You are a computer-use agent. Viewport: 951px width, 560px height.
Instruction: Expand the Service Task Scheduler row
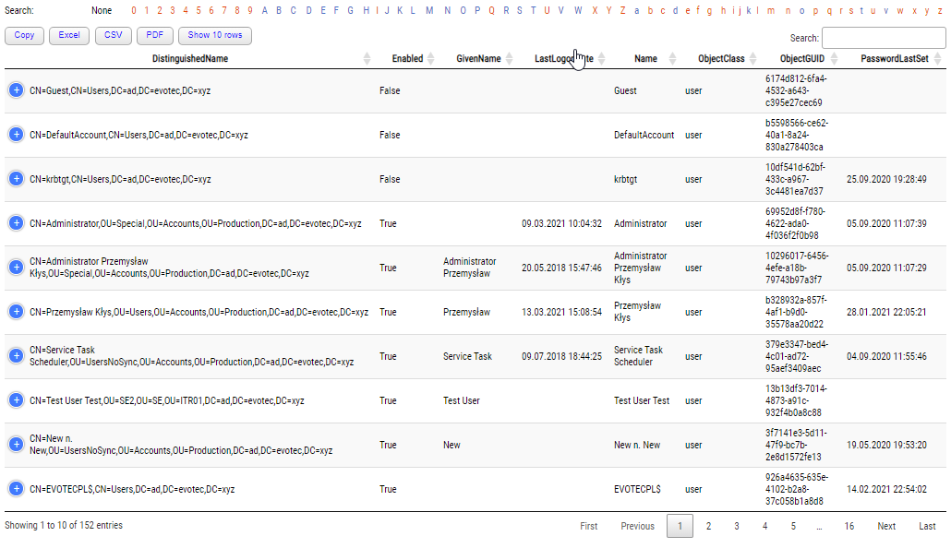[x=16, y=356]
